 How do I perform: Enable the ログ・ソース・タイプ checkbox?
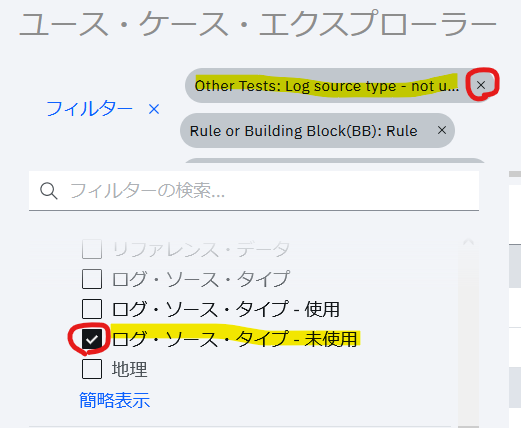[92, 279]
